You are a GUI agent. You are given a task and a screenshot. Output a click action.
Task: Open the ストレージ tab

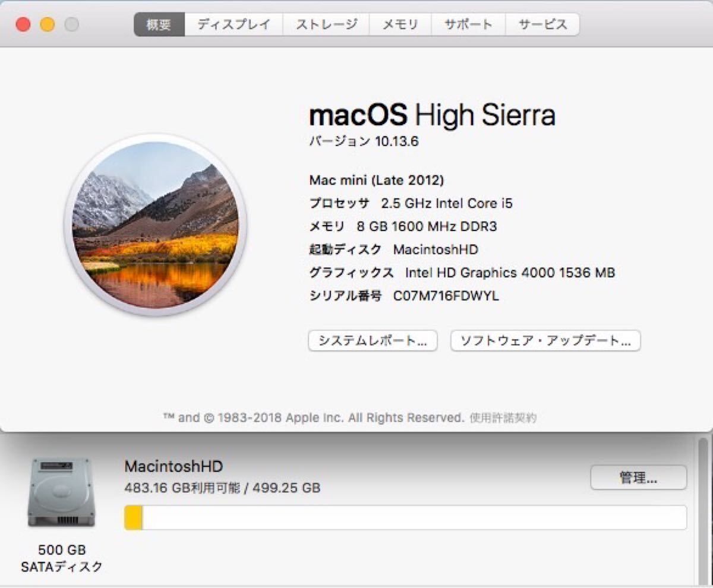(x=325, y=24)
